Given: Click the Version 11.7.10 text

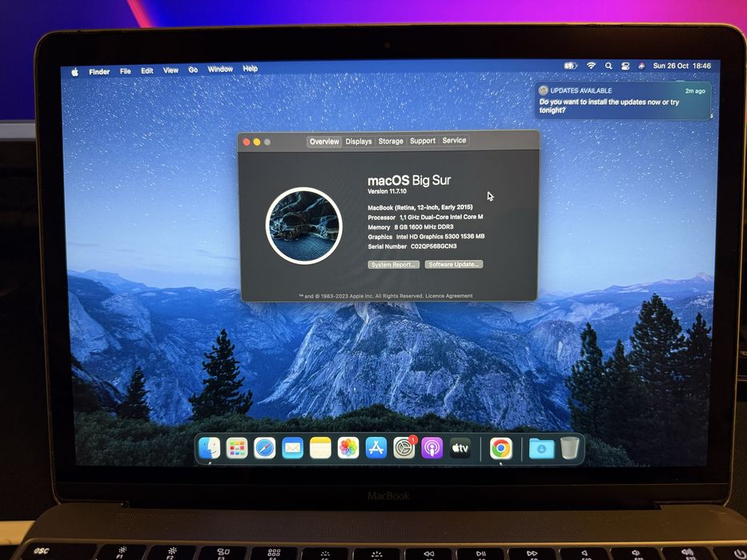Looking at the screenshot, I should click(387, 191).
